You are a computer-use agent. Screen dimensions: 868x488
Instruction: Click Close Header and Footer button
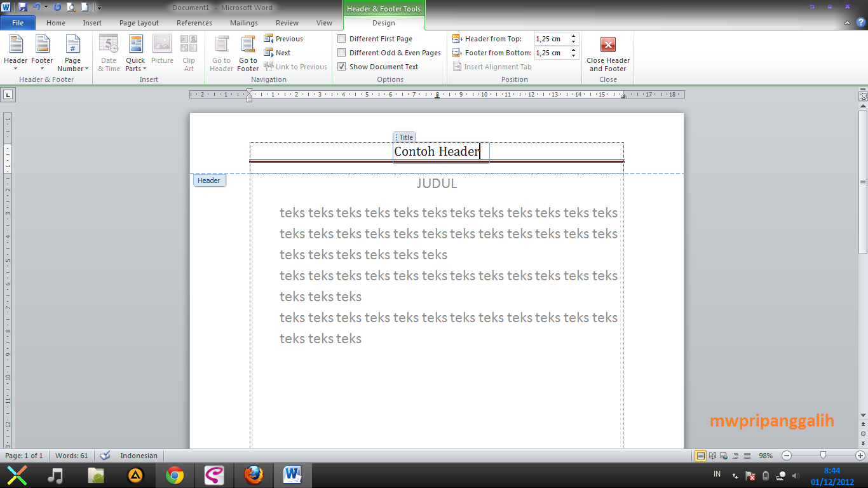(x=607, y=53)
